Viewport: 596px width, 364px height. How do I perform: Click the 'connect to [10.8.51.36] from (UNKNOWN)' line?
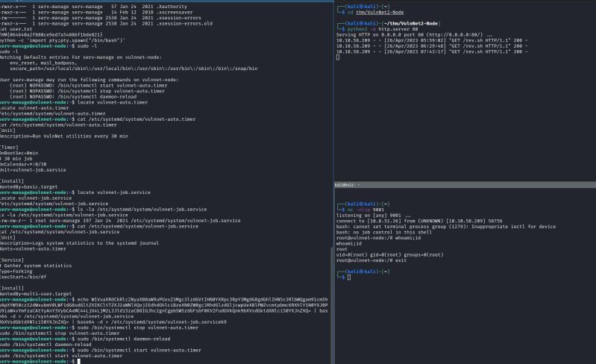[419, 221]
